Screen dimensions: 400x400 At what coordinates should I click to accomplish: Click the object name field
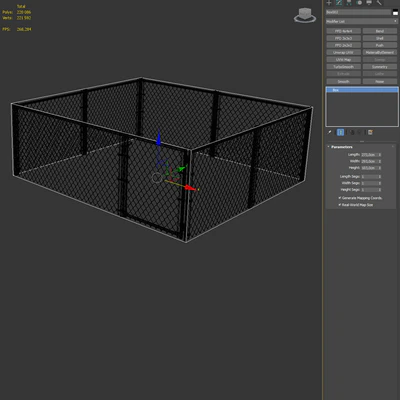click(358, 12)
